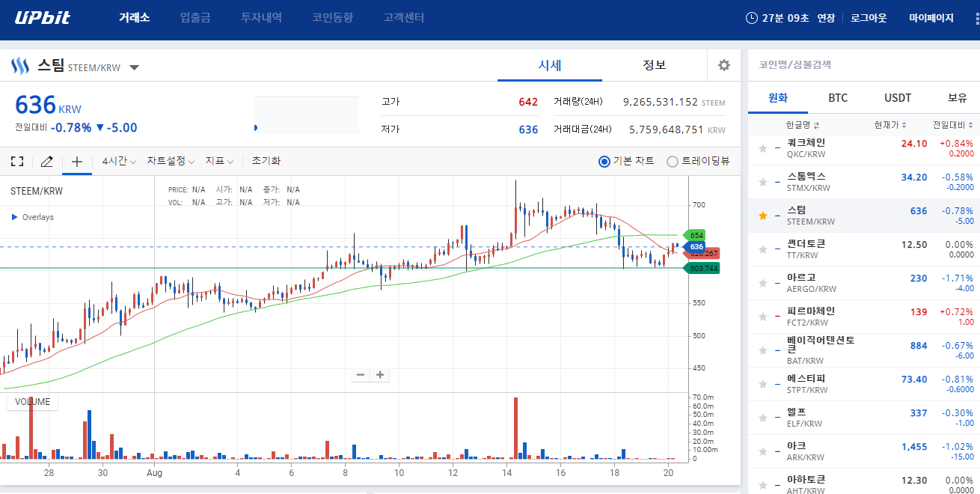The image size is (980, 494).
Task: Select the crosshair cursor tool
Action: 77,161
